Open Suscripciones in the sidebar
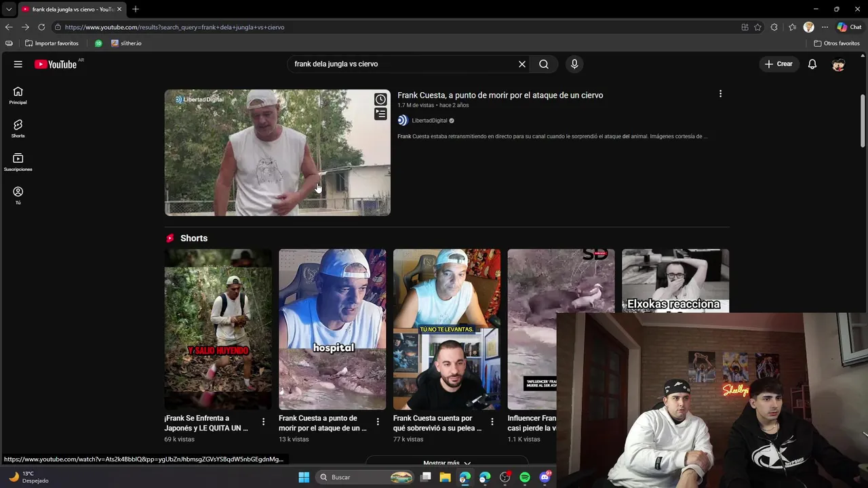This screenshot has width=868, height=488. point(18,162)
